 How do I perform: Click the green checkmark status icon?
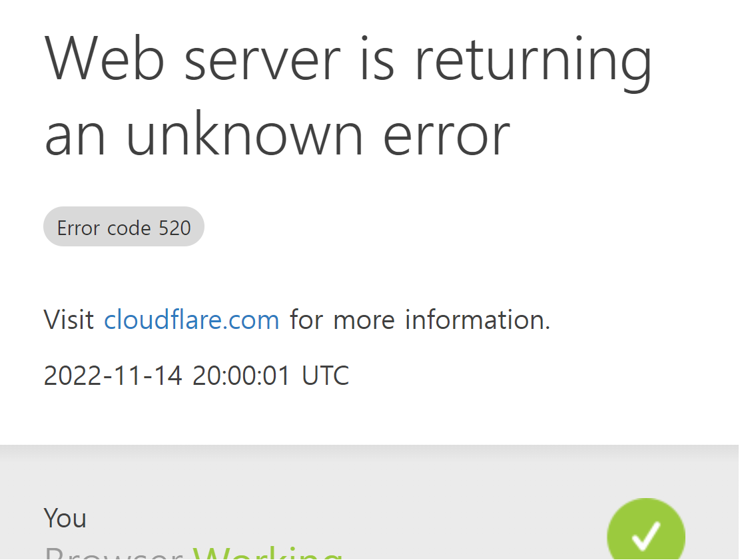(646, 529)
